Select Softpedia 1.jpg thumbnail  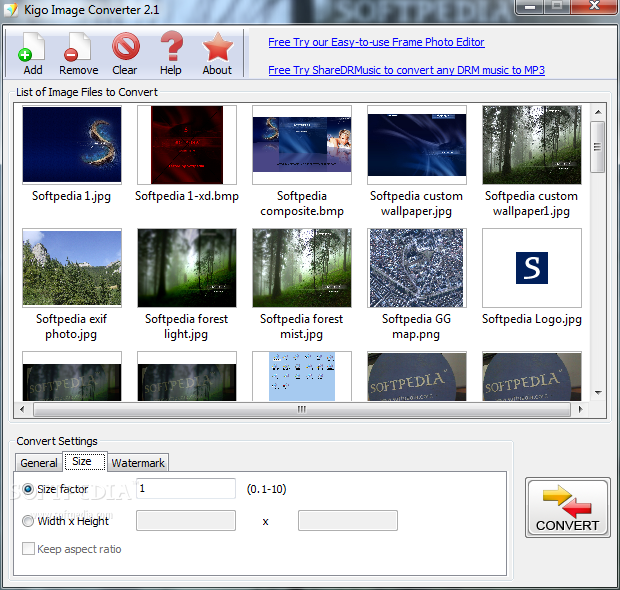coord(72,145)
